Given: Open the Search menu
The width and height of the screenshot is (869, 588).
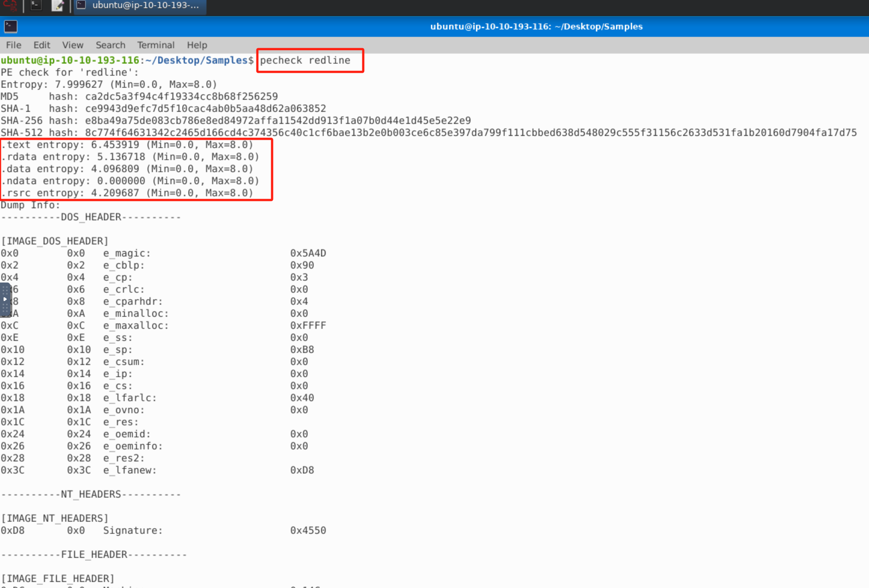Looking at the screenshot, I should coord(110,45).
